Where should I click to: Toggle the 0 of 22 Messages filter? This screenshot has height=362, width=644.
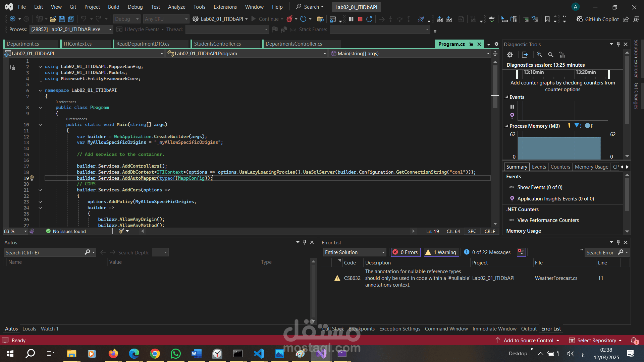pos(487,252)
